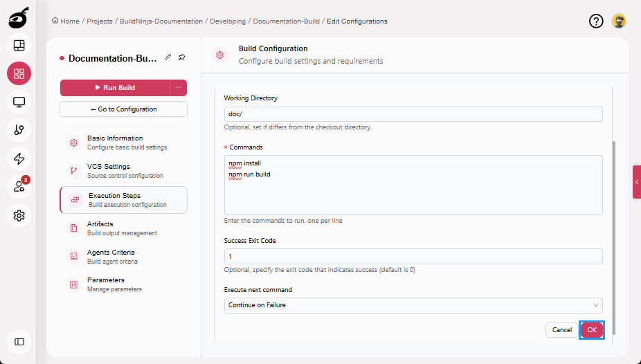Click the Documentation-Bu... title text
This screenshot has height=364, width=641.
(112, 58)
